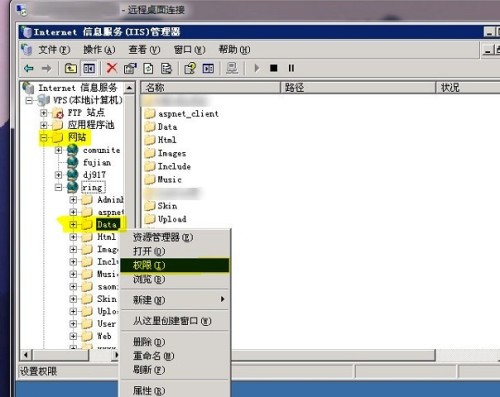Open the Properties toolbar icon

coord(130,68)
